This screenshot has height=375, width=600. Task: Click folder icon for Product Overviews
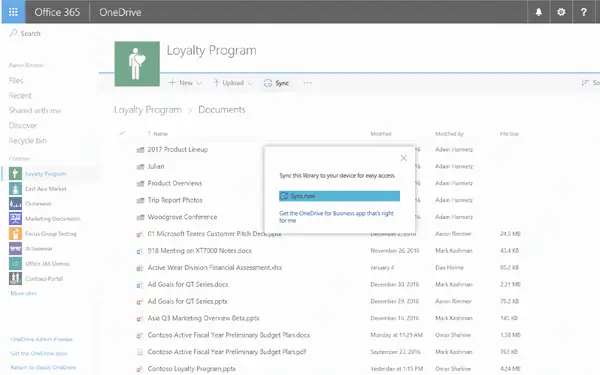click(140, 184)
